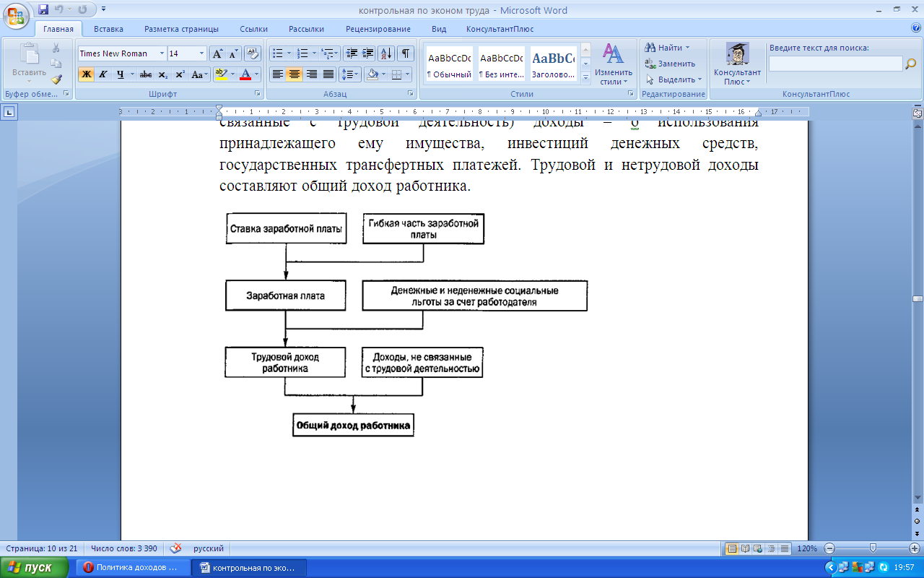Click Найти find button
This screenshot has width=924, height=578.
tap(668, 48)
